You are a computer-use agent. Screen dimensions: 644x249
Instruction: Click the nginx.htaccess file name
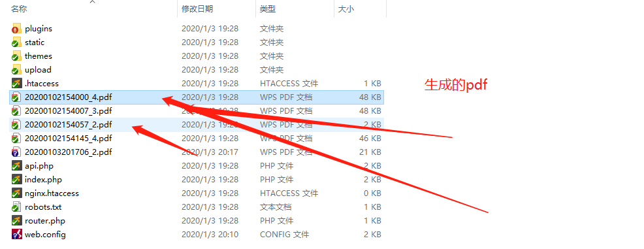tap(52, 193)
